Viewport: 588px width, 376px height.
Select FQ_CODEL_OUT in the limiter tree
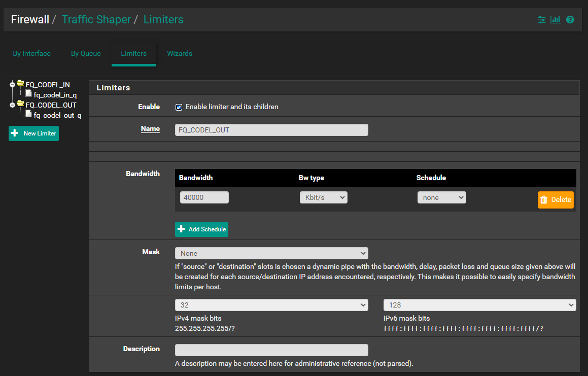pos(51,105)
